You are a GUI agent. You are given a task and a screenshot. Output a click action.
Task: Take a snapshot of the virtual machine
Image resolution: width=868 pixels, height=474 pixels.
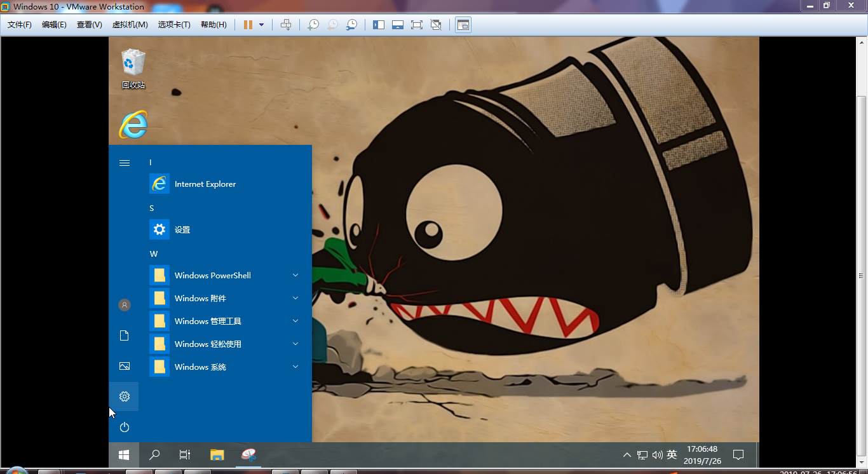(313, 25)
